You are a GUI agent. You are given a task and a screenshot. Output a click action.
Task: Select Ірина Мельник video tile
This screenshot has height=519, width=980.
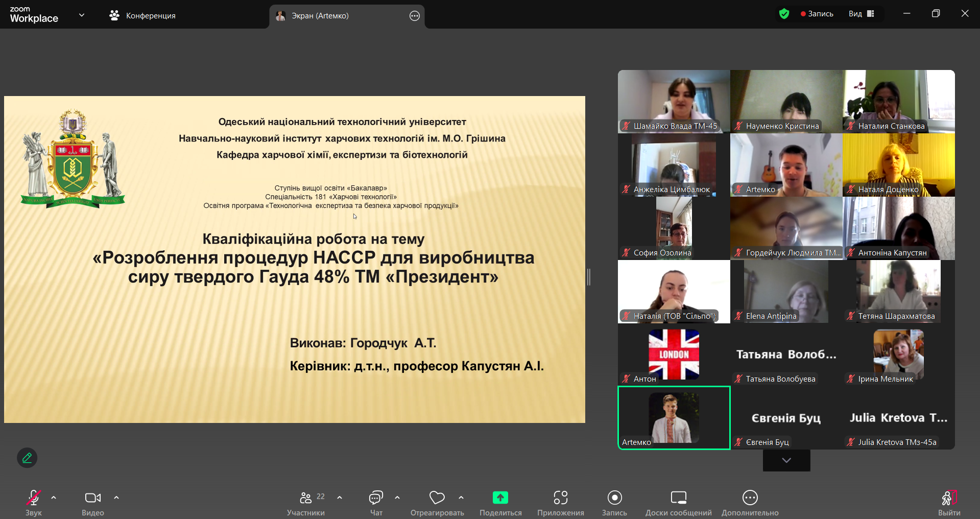pos(899,355)
